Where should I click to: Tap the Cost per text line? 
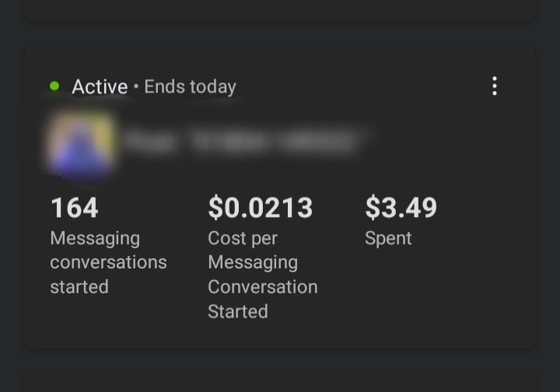(x=243, y=238)
